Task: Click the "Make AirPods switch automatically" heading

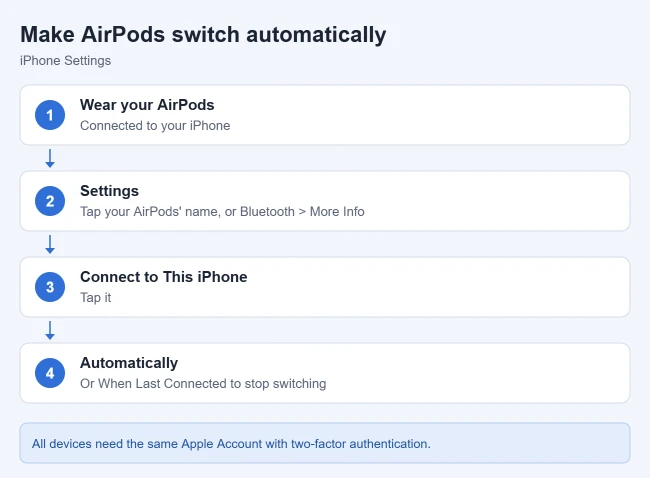Action: [203, 34]
